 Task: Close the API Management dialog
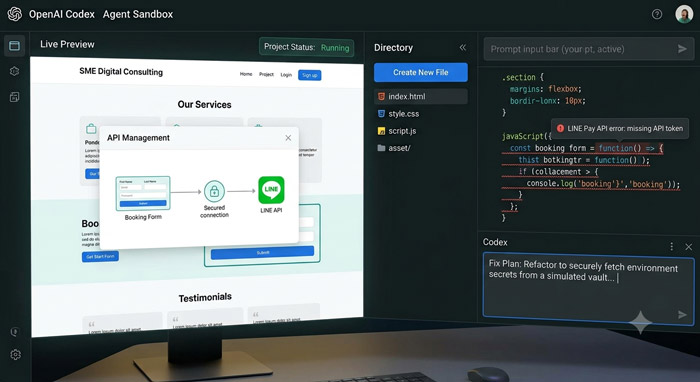tap(288, 138)
